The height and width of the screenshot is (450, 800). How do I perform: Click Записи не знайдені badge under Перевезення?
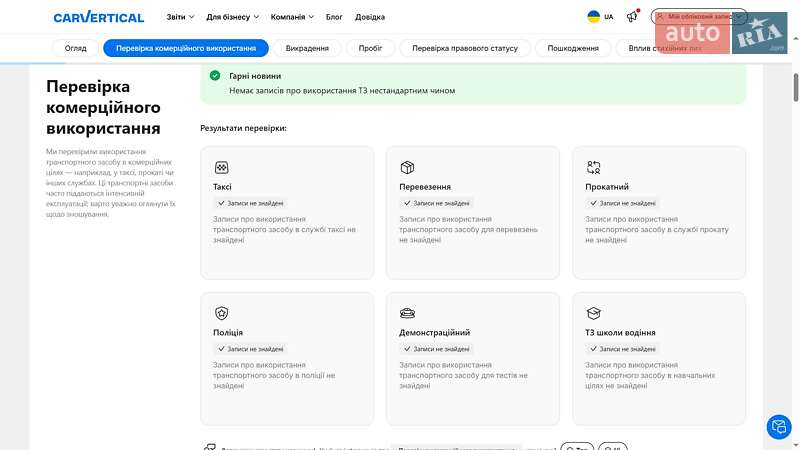(437, 203)
